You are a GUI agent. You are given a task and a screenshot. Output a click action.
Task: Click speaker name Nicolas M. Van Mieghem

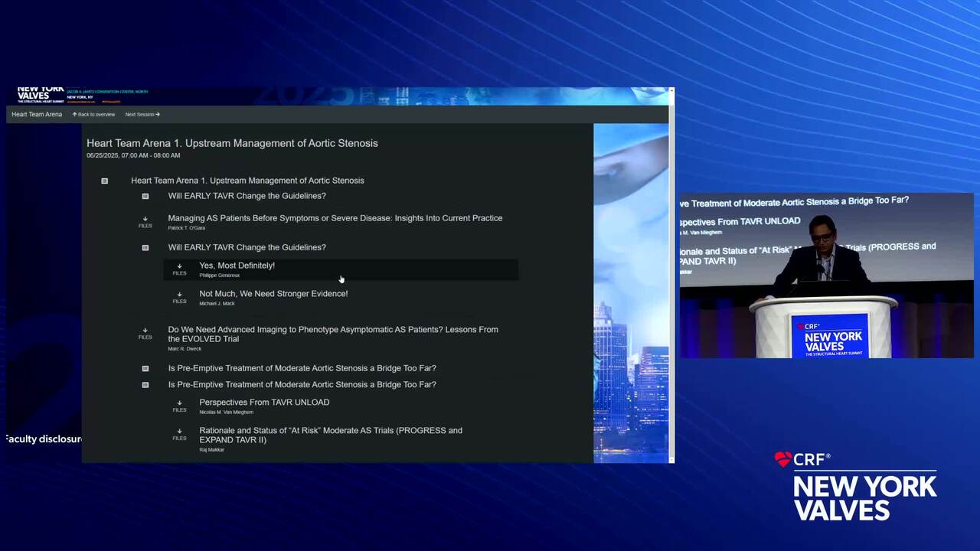tap(226, 412)
